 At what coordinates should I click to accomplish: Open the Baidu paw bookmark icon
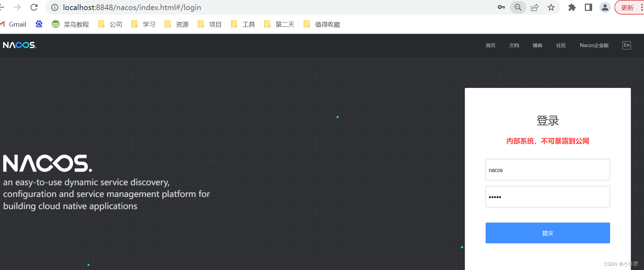click(39, 24)
